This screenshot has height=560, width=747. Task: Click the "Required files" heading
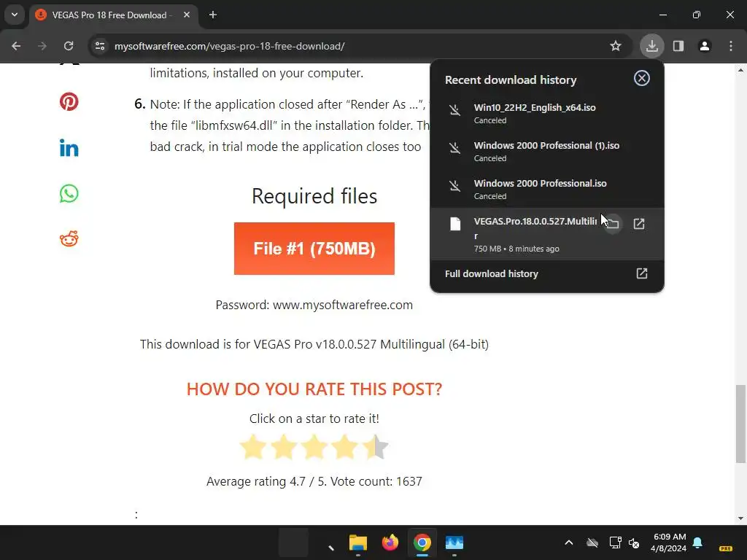click(x=314, y=195)
